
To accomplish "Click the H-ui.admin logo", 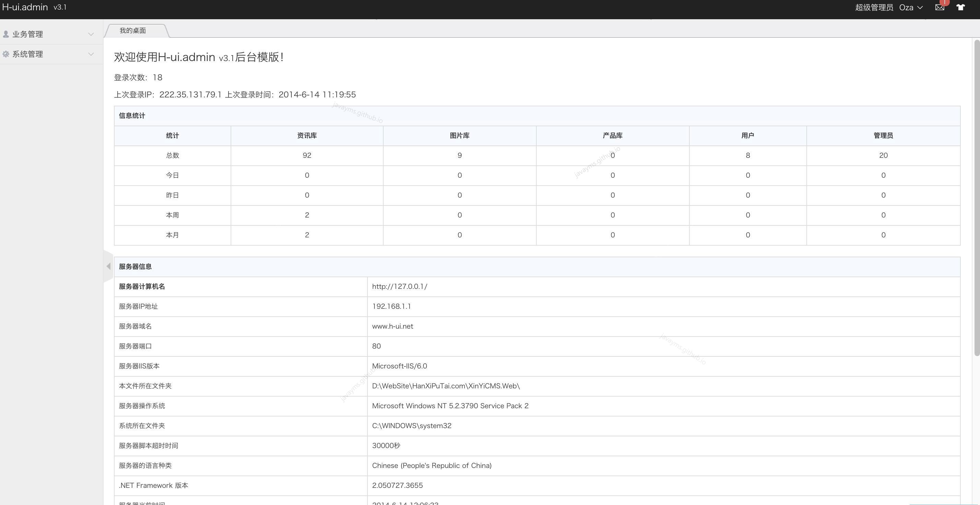I will click(25, 7).
